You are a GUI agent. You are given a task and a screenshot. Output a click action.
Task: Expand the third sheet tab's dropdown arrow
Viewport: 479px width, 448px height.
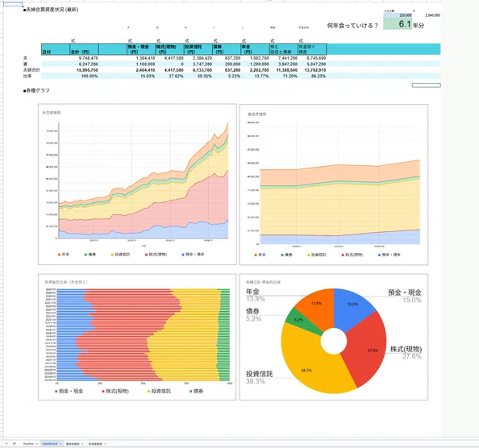tap(83, 444)
